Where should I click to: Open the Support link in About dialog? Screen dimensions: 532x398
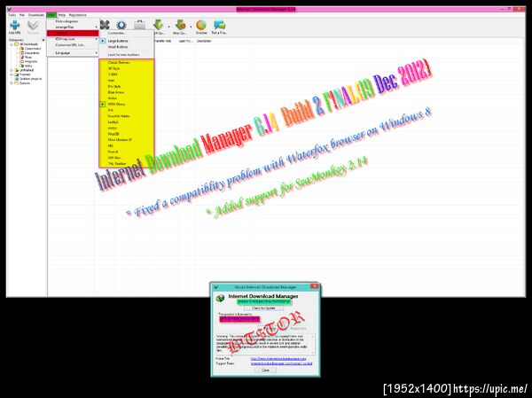[x=282, y=363]
